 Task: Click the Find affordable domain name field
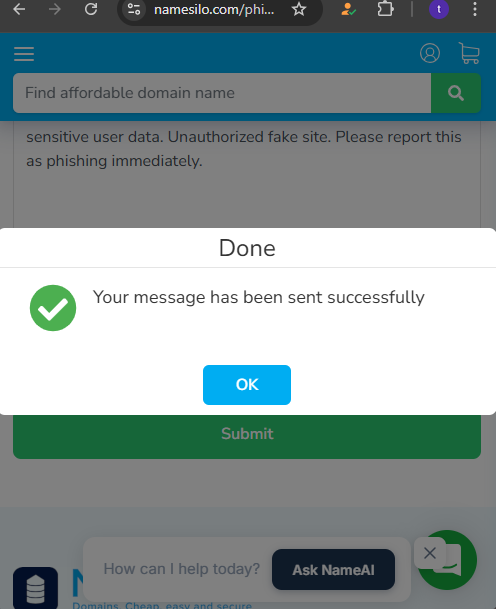[x=222, y=93]
